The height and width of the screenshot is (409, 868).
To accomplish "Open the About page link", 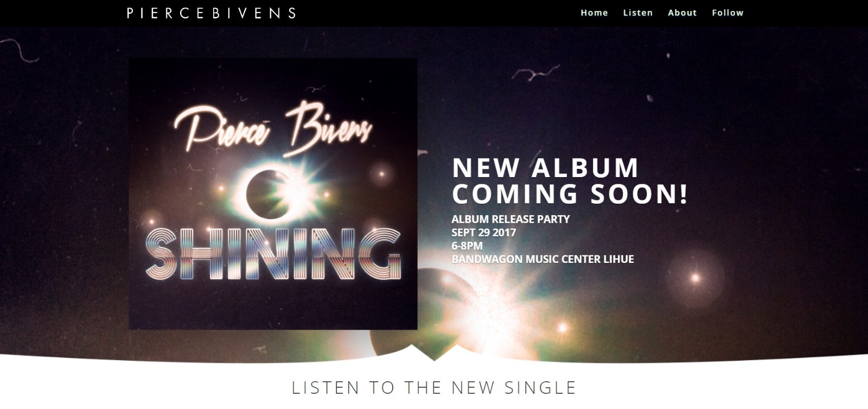I will [682, 12].
